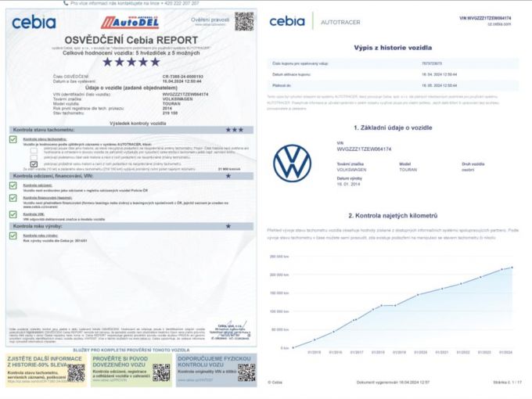Click the Kontrola roku výroby section header
Viewport: 532px width, 399px height.
(x=131, y=226)
